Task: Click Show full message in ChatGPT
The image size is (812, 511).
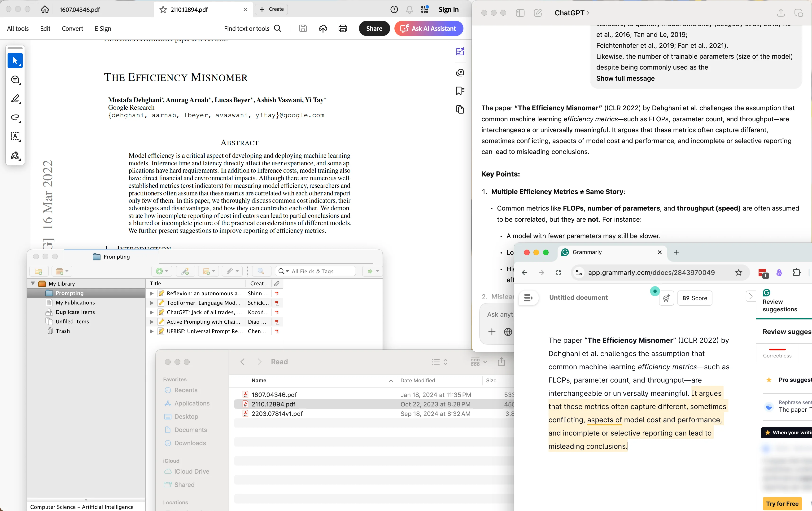Action: click(x=625, y=79)
